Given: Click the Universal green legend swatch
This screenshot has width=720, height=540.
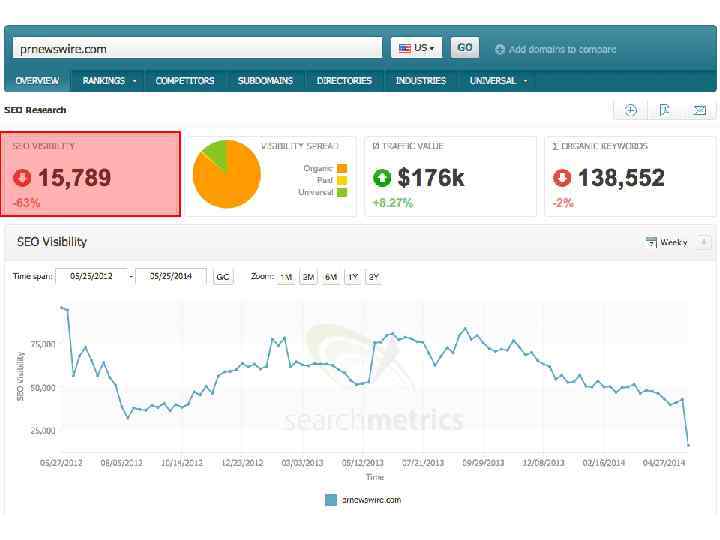Looking at the screenshot, I should click(342, 192).
